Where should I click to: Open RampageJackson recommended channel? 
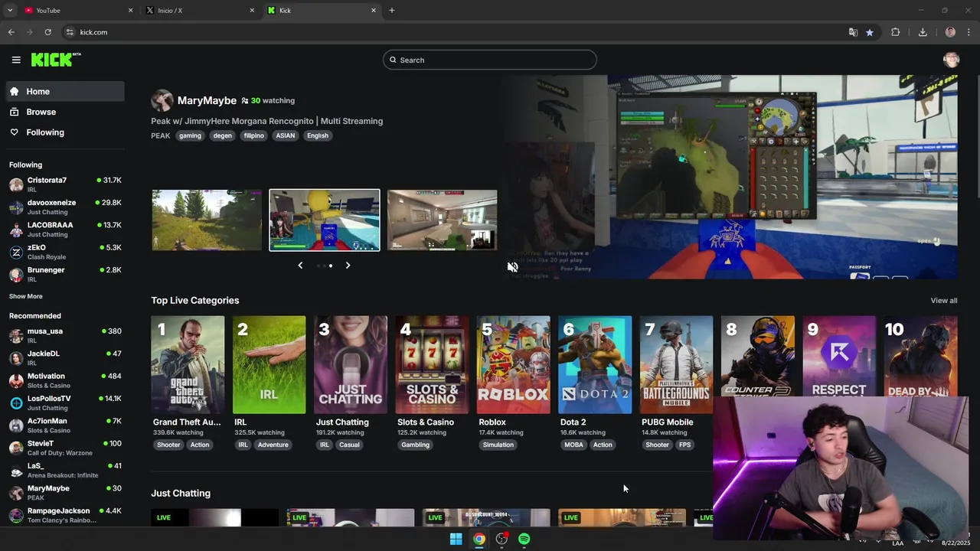[65, 514]
